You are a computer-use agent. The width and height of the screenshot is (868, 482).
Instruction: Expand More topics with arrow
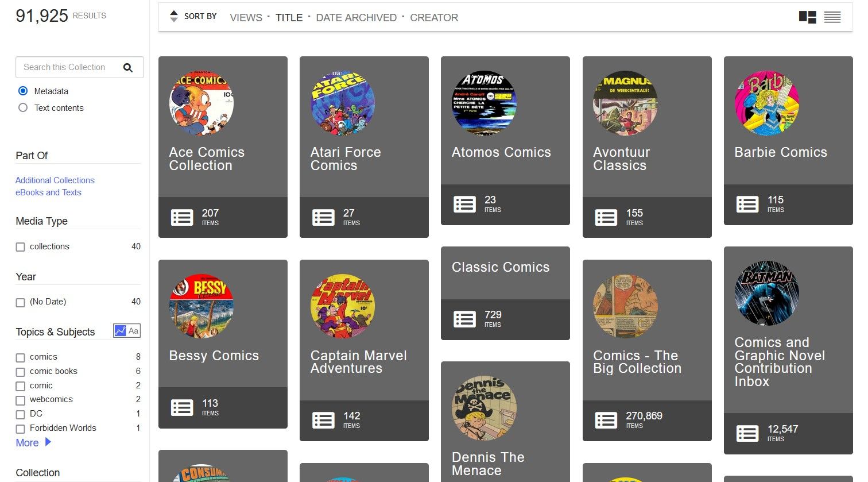coord(33,442)
